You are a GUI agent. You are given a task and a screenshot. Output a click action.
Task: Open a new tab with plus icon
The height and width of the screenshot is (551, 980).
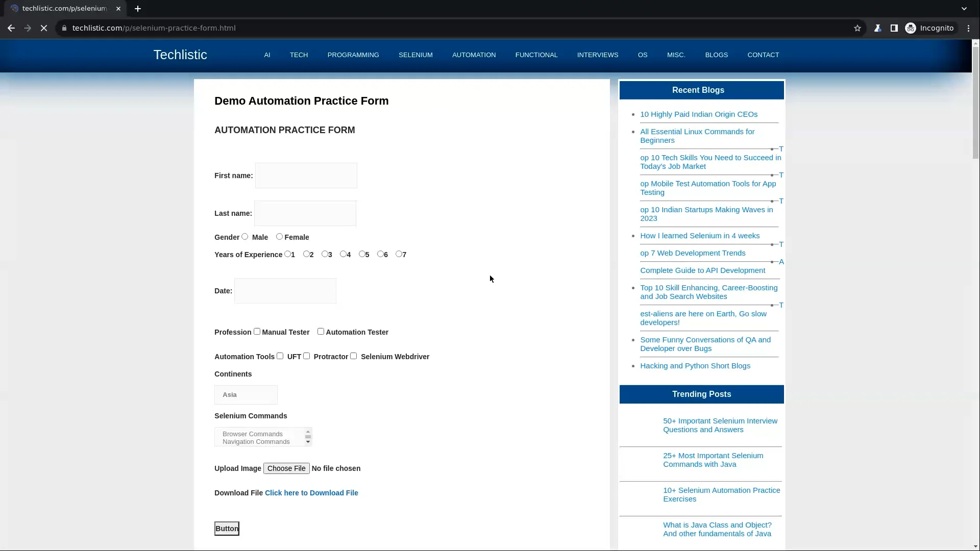138,9
